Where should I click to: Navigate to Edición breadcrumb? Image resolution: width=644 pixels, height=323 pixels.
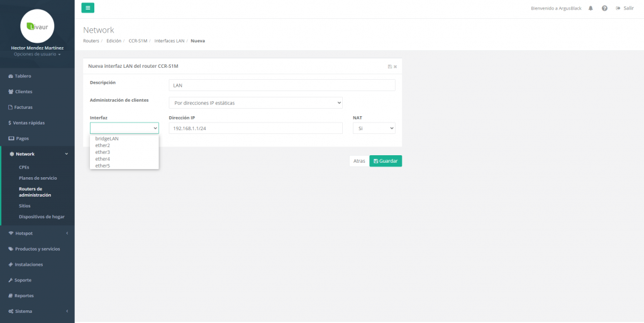(114, 41)
